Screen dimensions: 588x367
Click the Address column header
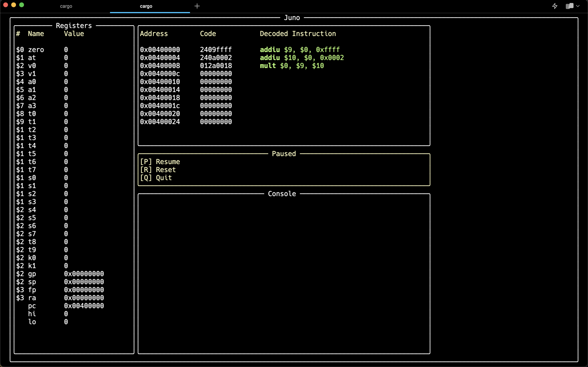(154, 34)
